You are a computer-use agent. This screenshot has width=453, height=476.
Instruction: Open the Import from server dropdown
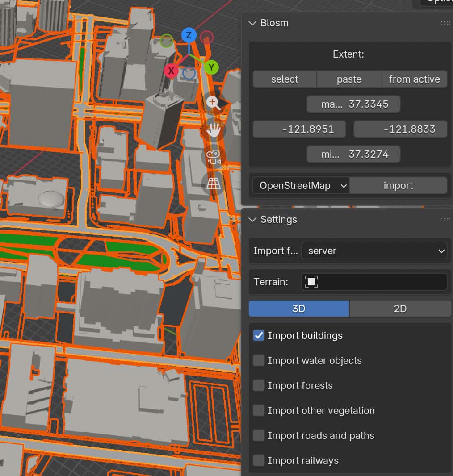point(374,251)
